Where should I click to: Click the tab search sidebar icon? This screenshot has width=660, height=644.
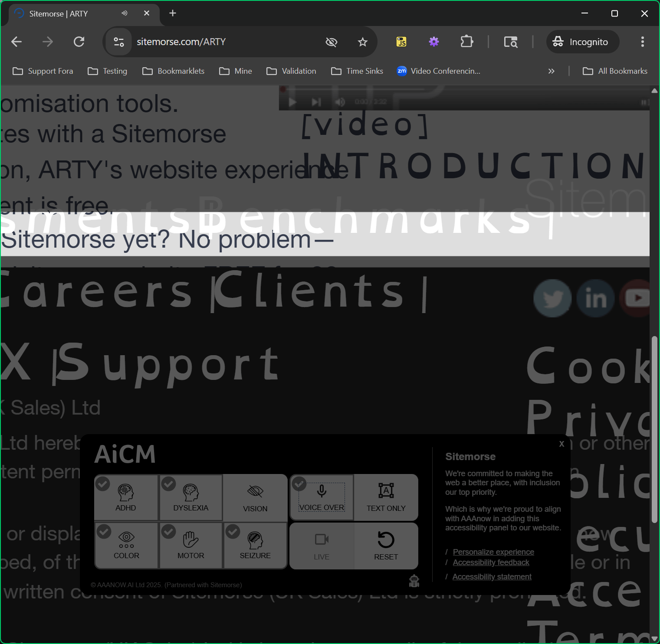click(x=511, y=42)
